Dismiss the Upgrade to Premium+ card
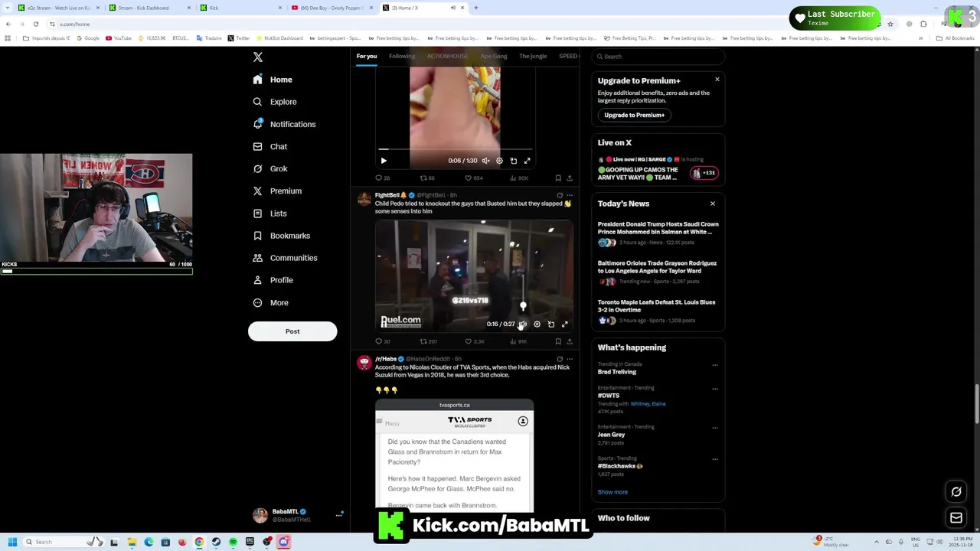This screenshot has width=980, height=551. pos(717,80)
